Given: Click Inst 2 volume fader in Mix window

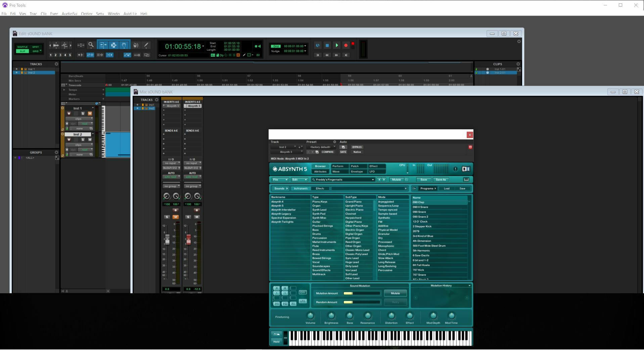Looking at the screenshot, I should click(x=188, y=239).
